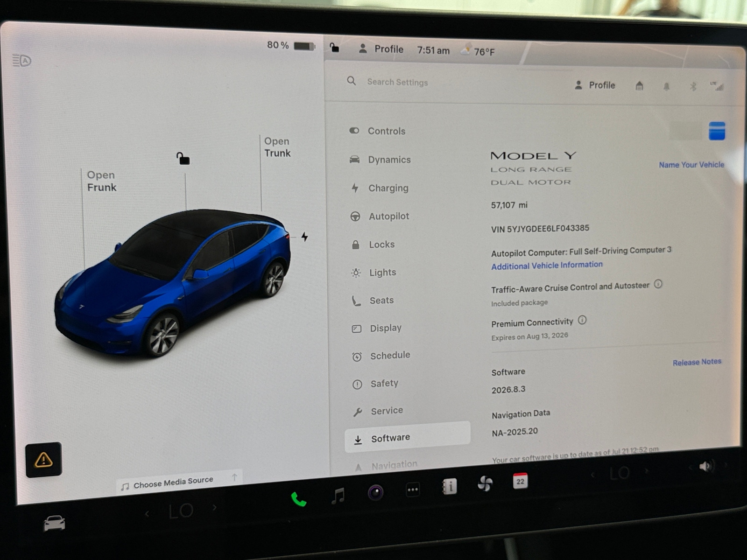Open the Music app icon
The height and width of the screenshot is (560, 747).
tap(338, 496)
